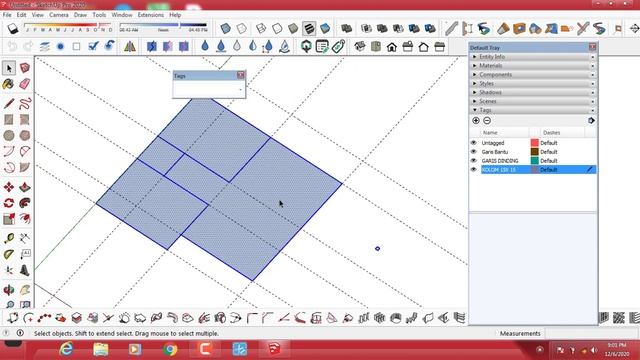Click the teal GARIS DINDING color swatch
Image resolution: width=640 pixels, height=360 pixels.
pos(534,160)
